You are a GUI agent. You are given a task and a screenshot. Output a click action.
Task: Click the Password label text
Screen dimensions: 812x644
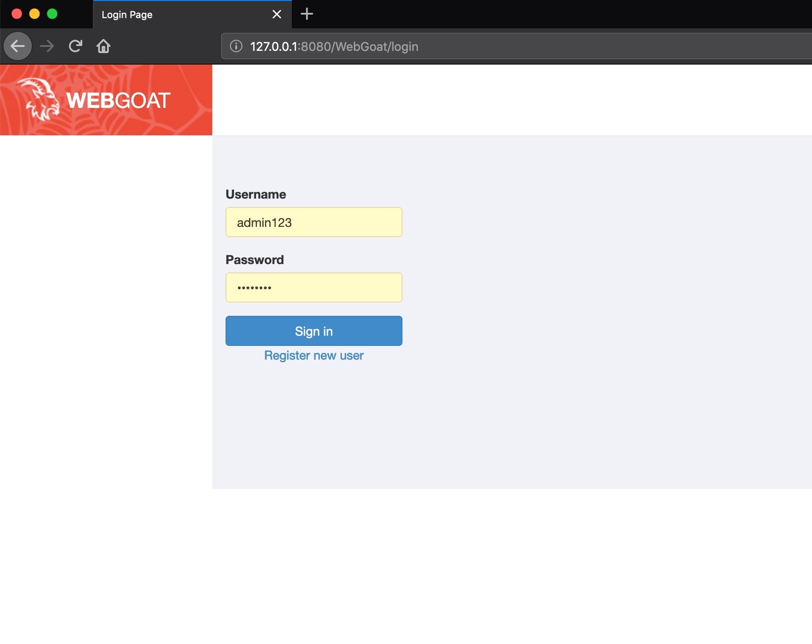coord(255,260)
